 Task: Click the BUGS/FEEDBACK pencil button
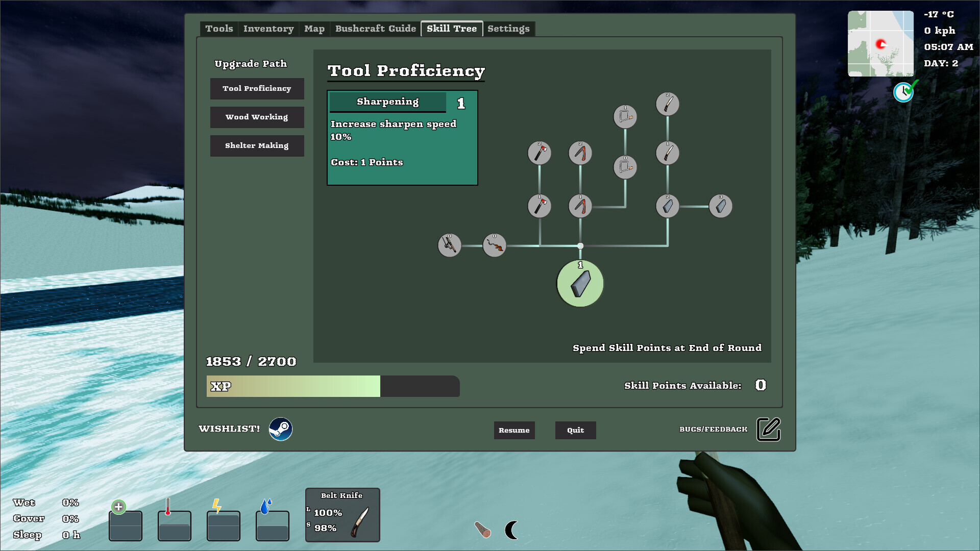[768, 429]
